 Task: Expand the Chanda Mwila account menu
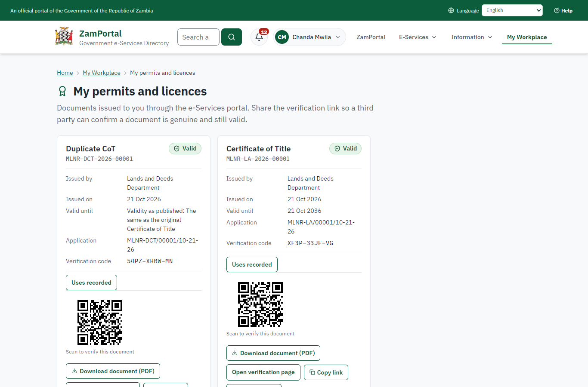pyautogui.click(x=309, y=37)
